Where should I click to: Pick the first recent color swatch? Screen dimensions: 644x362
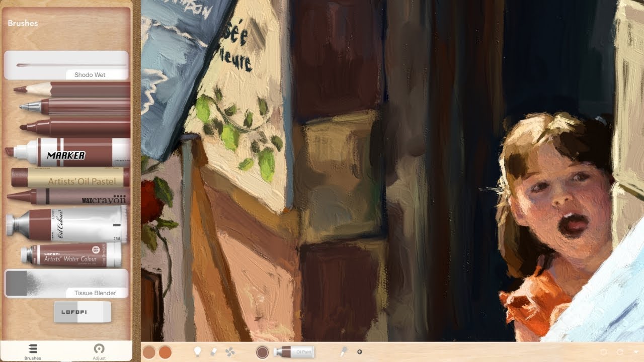pos(149,352)
